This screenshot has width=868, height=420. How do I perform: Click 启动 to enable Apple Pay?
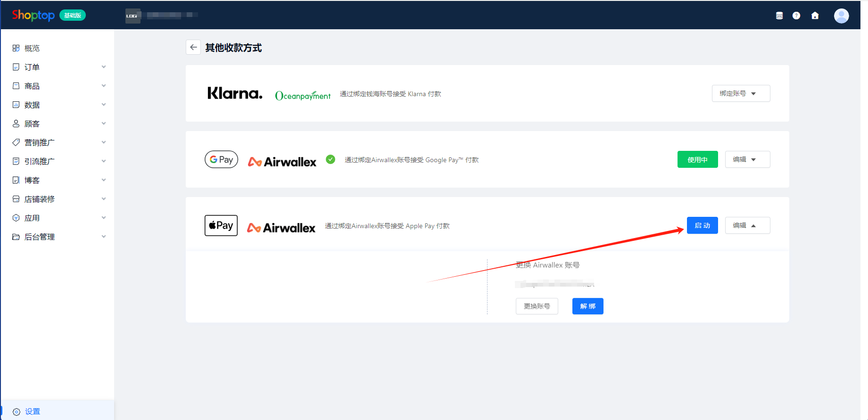pos(702,225)
